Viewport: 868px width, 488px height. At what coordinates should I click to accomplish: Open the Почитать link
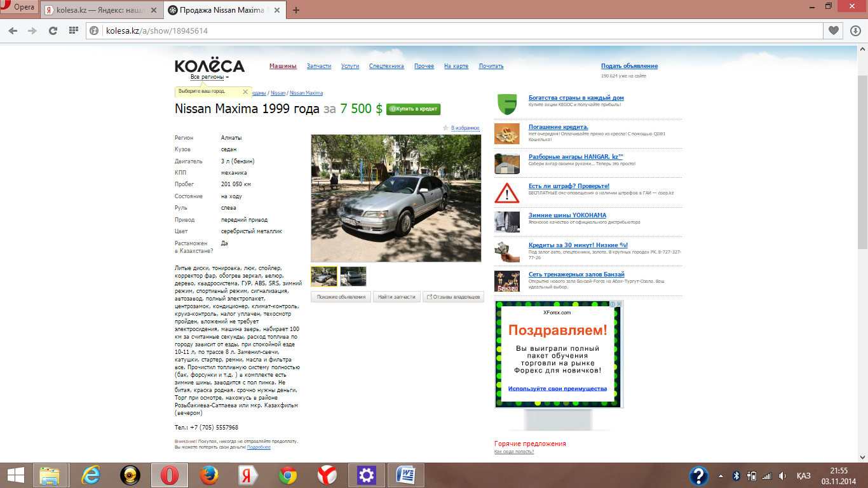[x=491, y=66]
